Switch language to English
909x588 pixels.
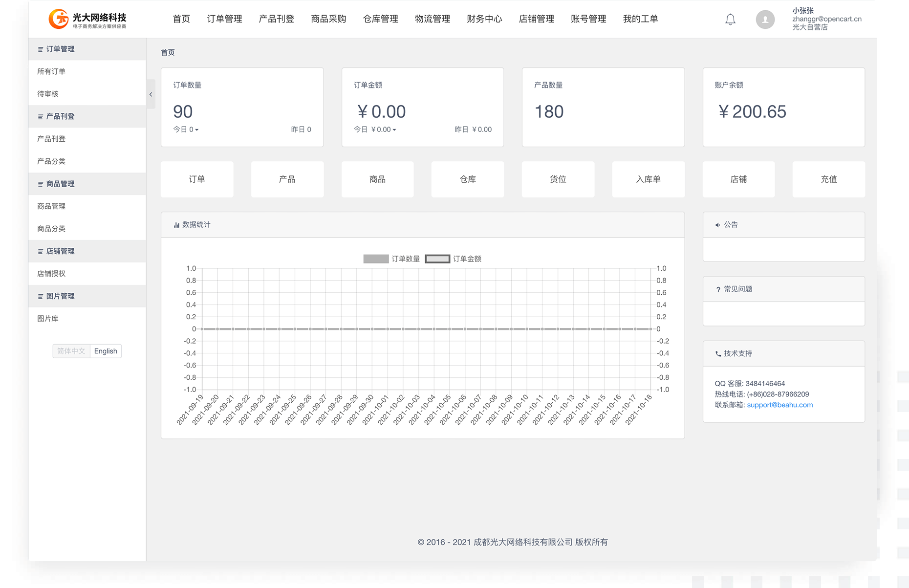click(x=106, y=351)
